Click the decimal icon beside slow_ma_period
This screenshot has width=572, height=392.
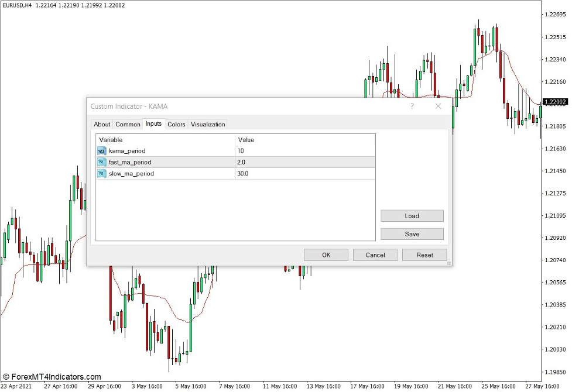tap(101, 173)
